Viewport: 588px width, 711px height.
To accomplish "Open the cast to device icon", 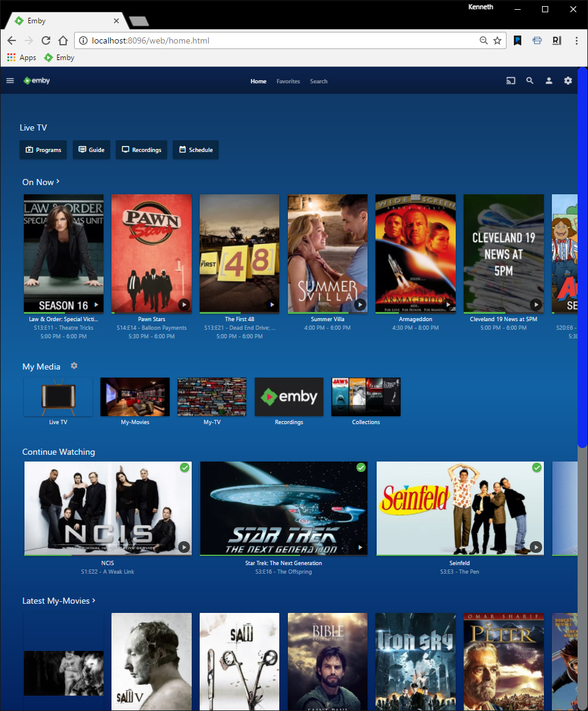I will tap(511, 81).
